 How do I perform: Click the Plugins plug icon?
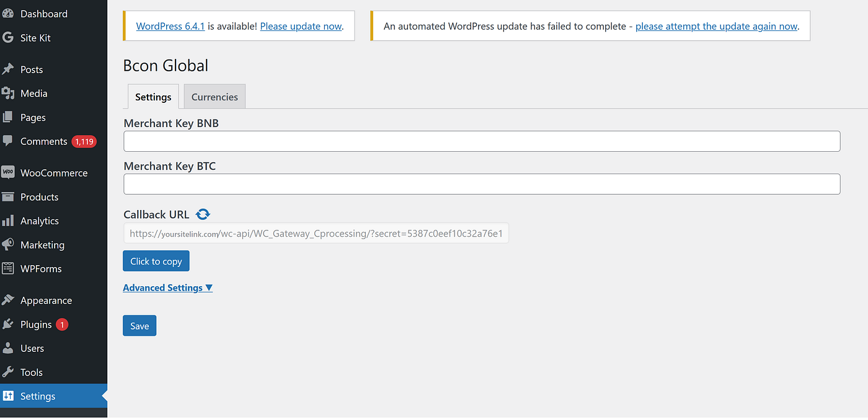tap(8, 325)
